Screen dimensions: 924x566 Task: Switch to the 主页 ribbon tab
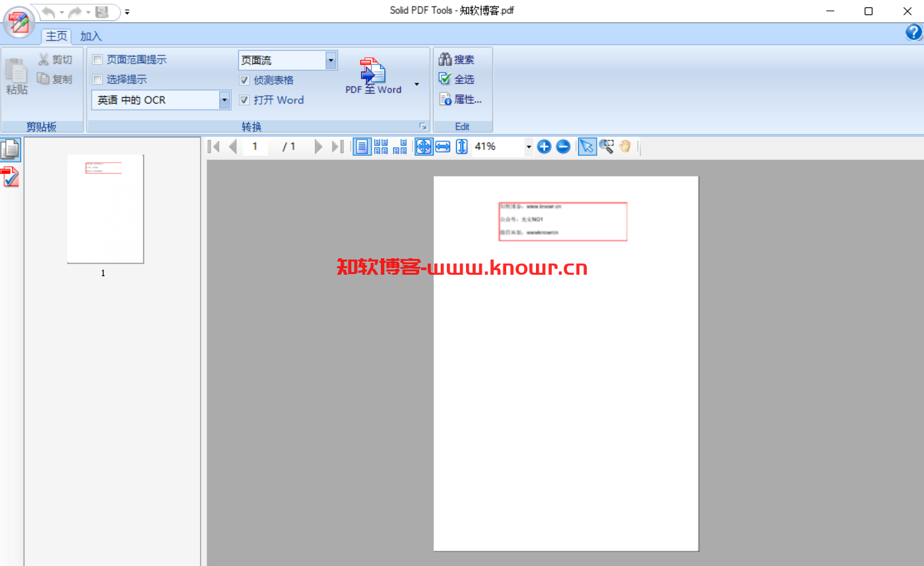[x=56, y=36]
